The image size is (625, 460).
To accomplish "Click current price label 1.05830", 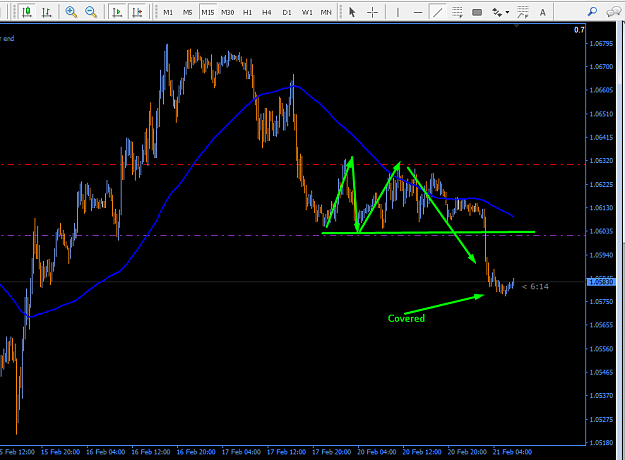I will [x=601, y=282].
